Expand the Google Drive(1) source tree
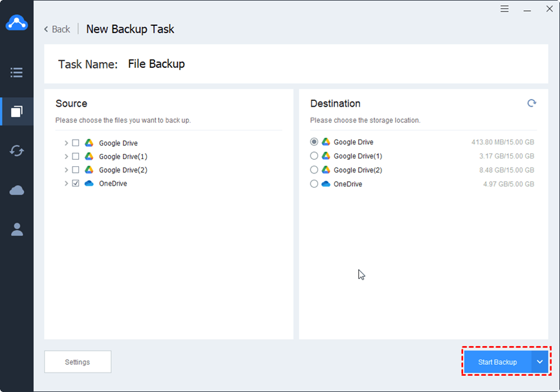The image size is (560, 392). click(x=66, y=157)
